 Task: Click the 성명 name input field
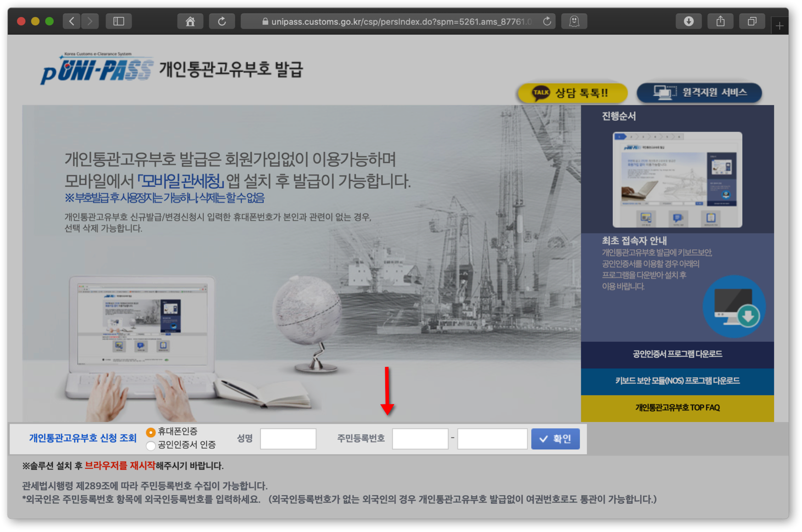pos(288,438)
